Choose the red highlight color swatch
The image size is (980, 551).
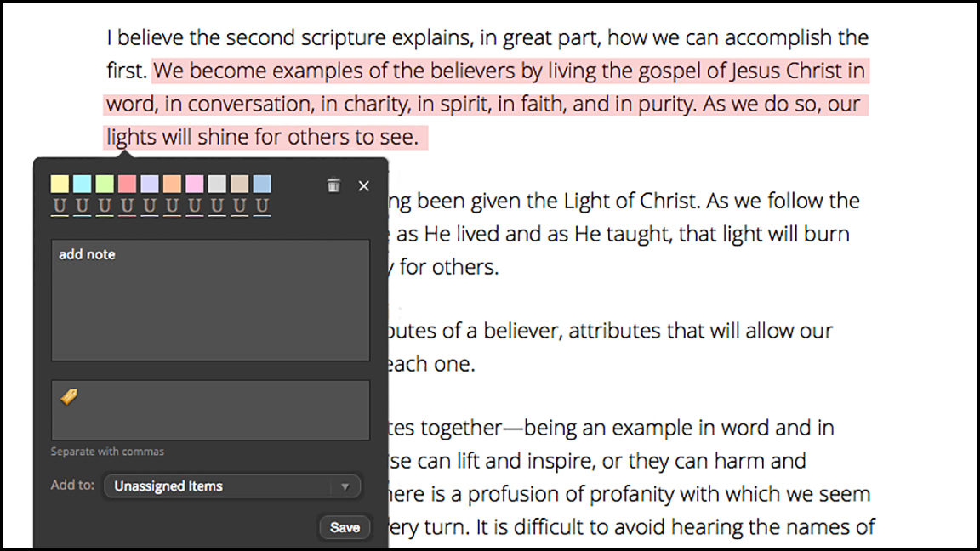pyautogui.click(x=127, y=184)
